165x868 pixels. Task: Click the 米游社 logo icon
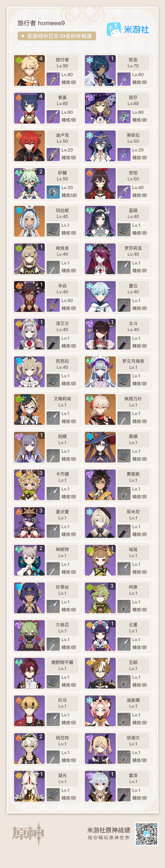pos(114,29)
